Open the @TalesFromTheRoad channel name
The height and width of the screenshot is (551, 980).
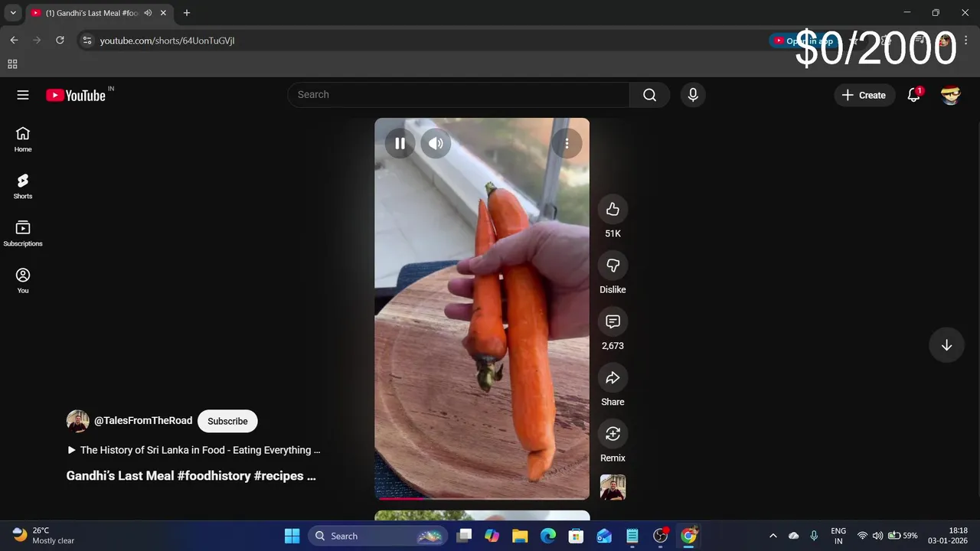pyautogui.click(x=143, y=421)
